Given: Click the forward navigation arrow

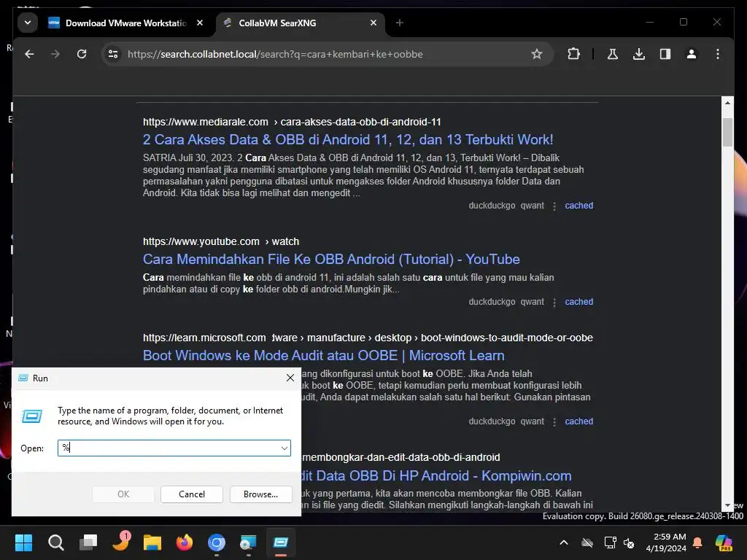Looking at the screenshot, I should click(55, 54).
